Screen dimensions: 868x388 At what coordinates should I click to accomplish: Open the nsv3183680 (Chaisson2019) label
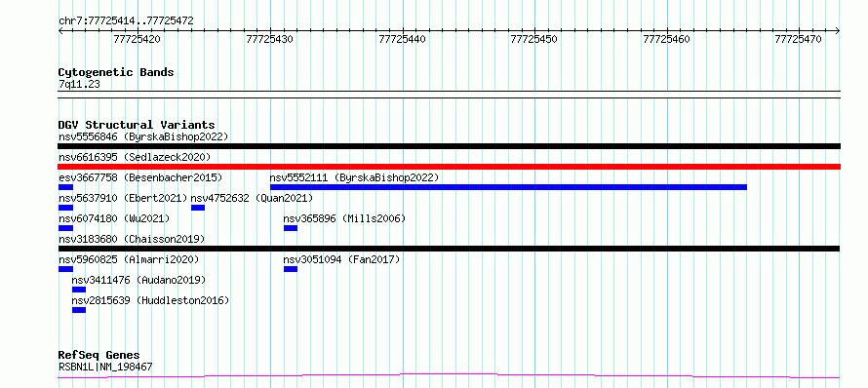[132, 239]
